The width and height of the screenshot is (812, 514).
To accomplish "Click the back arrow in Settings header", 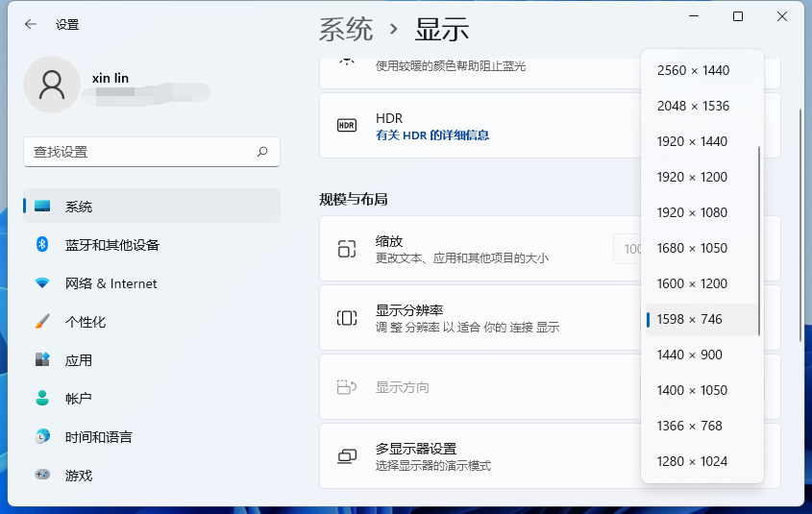I will pyautogui.click(x=31, y=25).
